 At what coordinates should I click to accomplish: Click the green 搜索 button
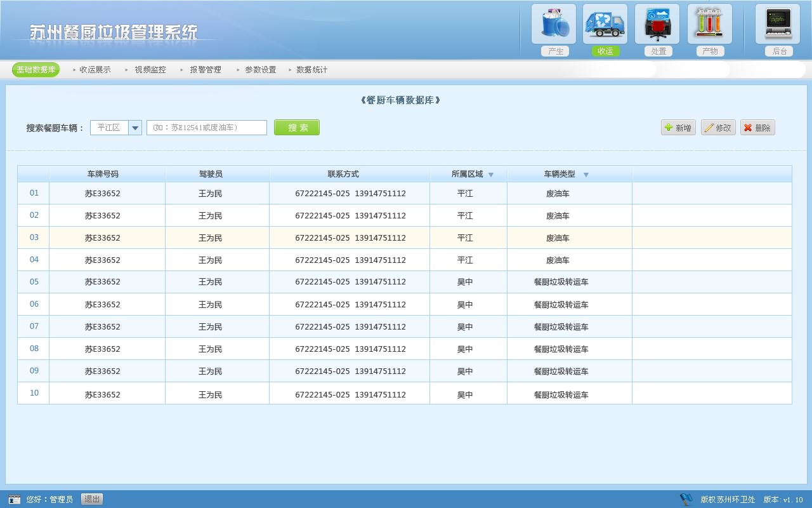[x=297, y=128]
